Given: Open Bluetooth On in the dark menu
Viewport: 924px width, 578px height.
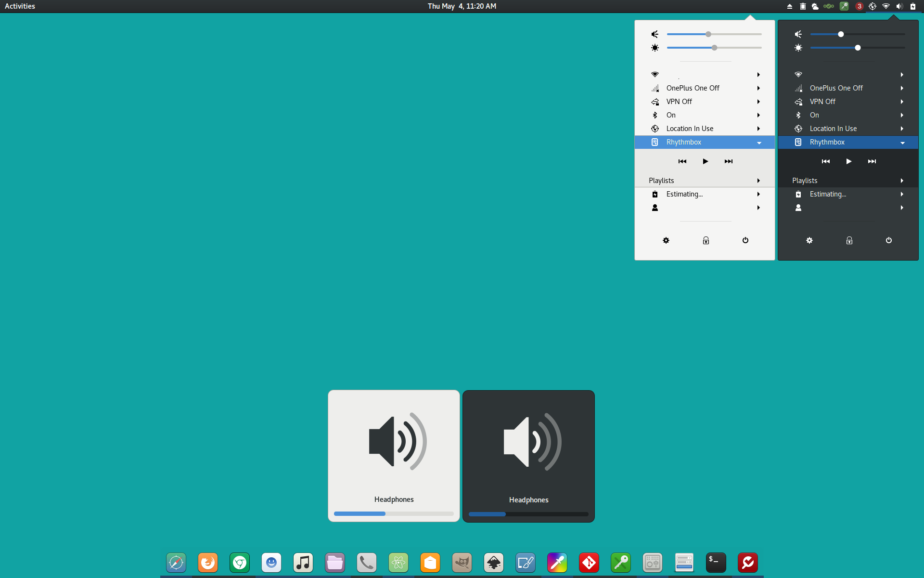Looking at the screenshot, I should tap(848, 115).
